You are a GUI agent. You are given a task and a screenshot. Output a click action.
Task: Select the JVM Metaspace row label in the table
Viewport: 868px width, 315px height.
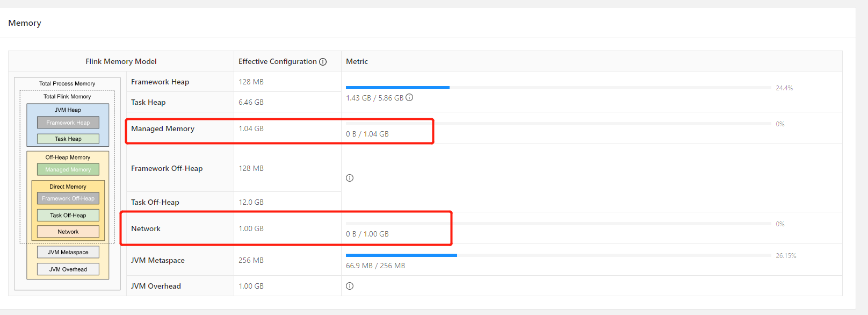click(158, 260)
